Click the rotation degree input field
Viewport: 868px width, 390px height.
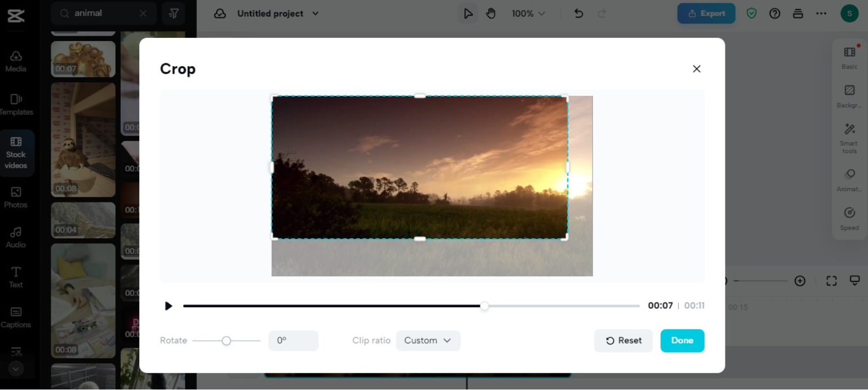(294, 341)
